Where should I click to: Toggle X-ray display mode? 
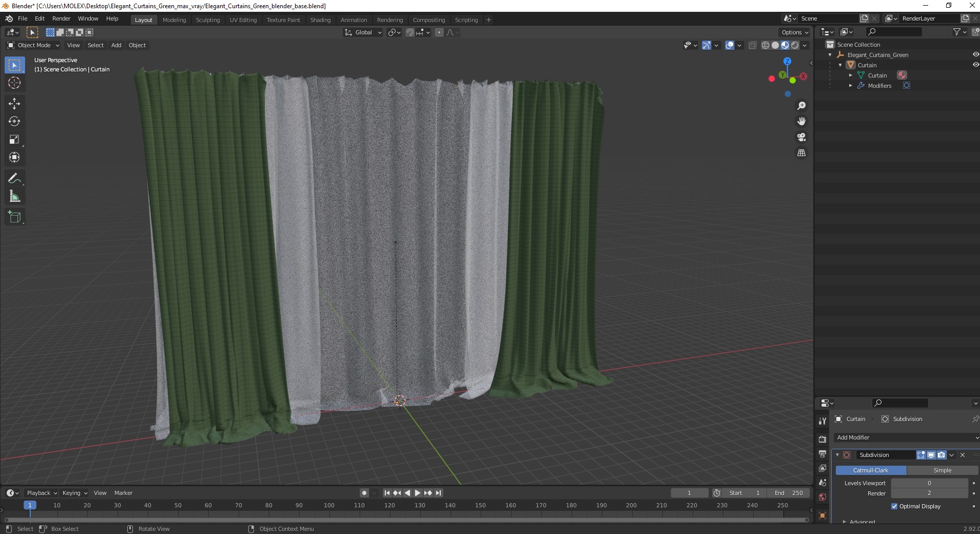[x=753, y=45]
